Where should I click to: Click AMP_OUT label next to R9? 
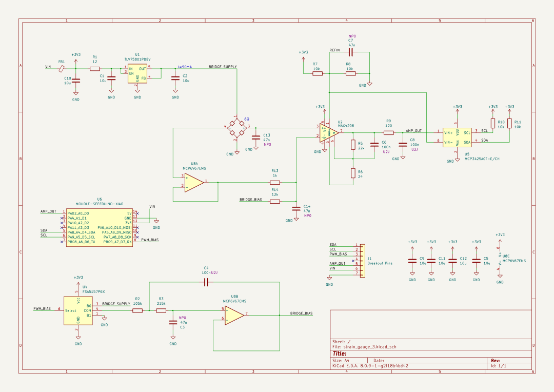click(414, 131)
